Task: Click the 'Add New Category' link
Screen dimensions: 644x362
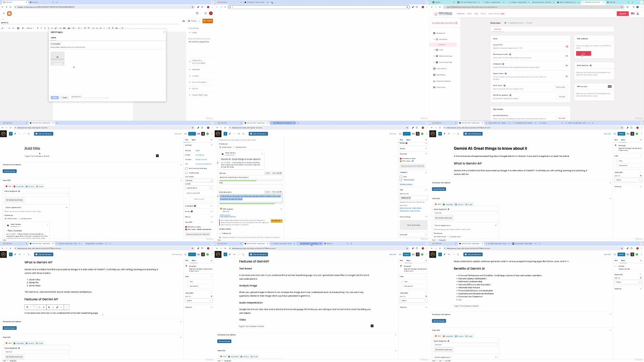Action: [406, 184]
